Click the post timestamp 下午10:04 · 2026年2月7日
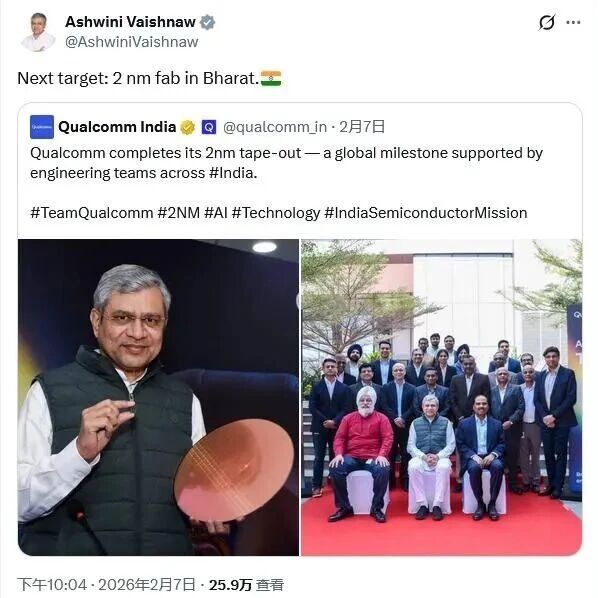The width and height of the screenshot is (598, 598). tap(106, 585)
